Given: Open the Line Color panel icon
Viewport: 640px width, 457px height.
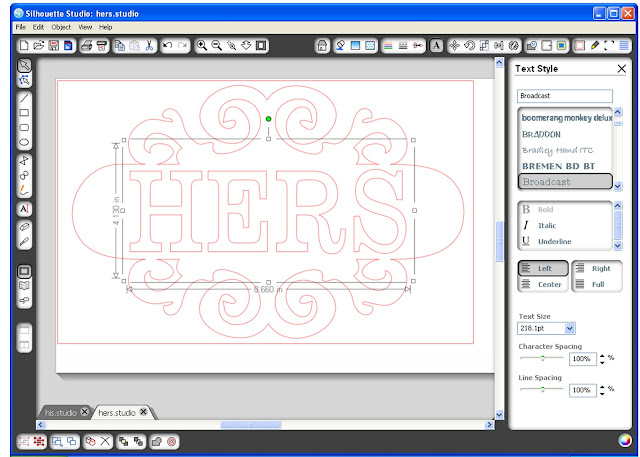Looking at the screenshot, I should [x=388, y=45].
